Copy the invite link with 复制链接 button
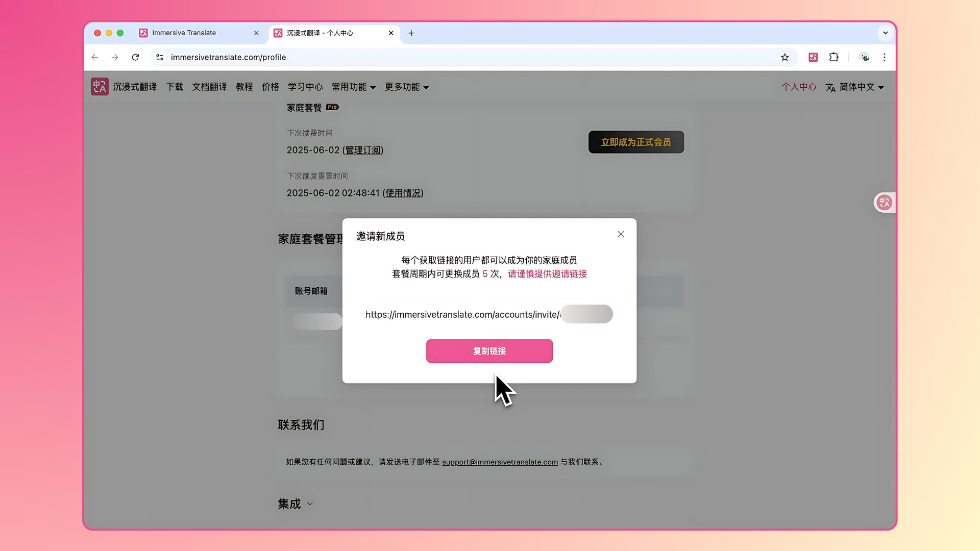980x551 pixels. 489,351
